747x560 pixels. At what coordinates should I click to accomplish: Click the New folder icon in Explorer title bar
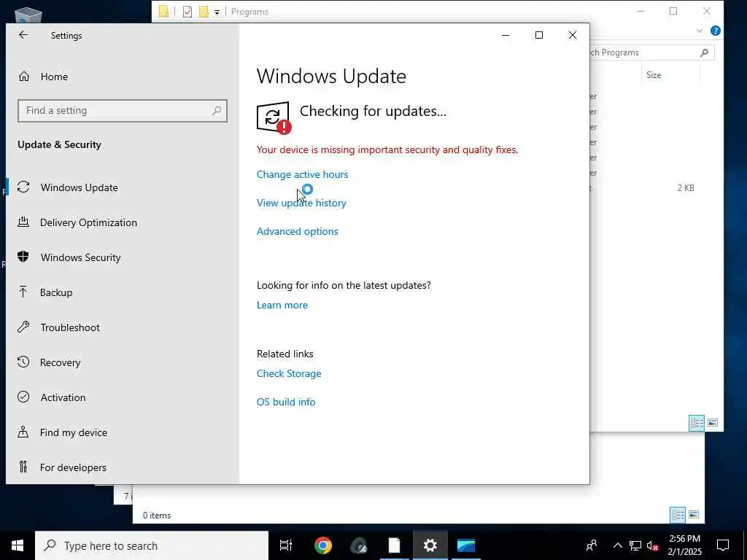click(x=204, y=12)
